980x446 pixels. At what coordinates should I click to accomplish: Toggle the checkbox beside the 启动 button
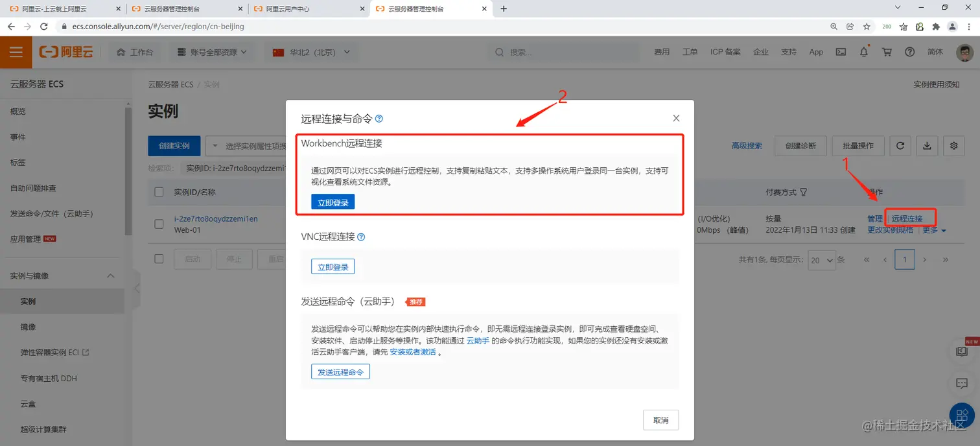click(159, 259)
